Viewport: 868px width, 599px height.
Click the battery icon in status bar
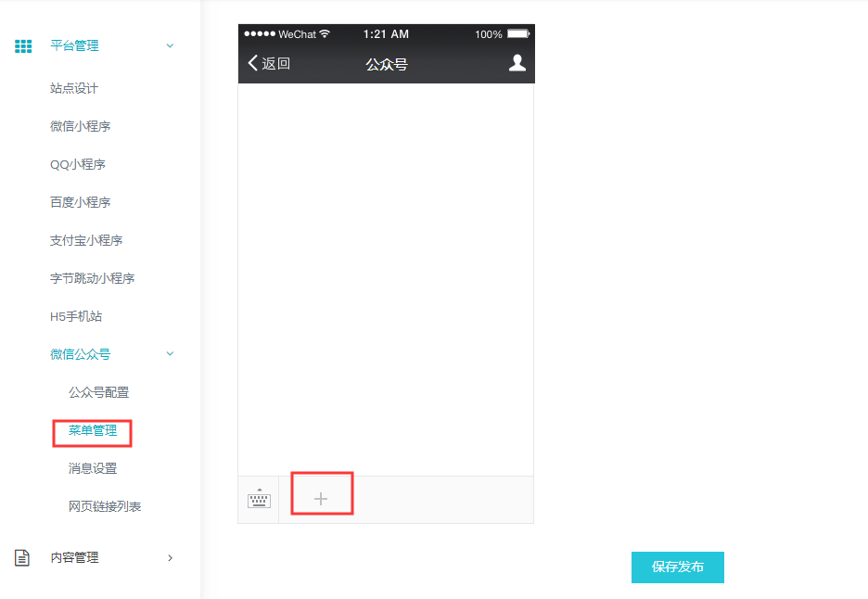[518, 33]
